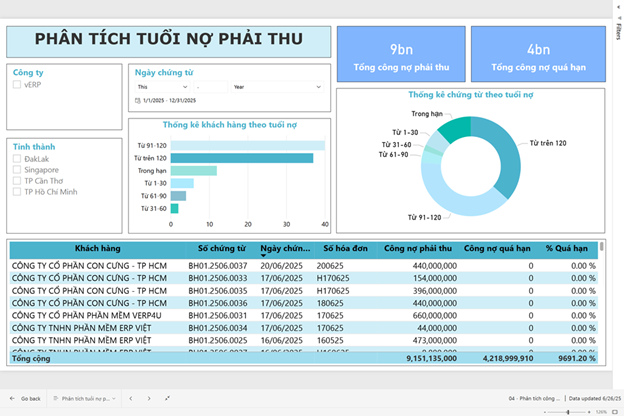
Task: Click the Công nợ quá hạn column header
Action: (x=498, y=248)
